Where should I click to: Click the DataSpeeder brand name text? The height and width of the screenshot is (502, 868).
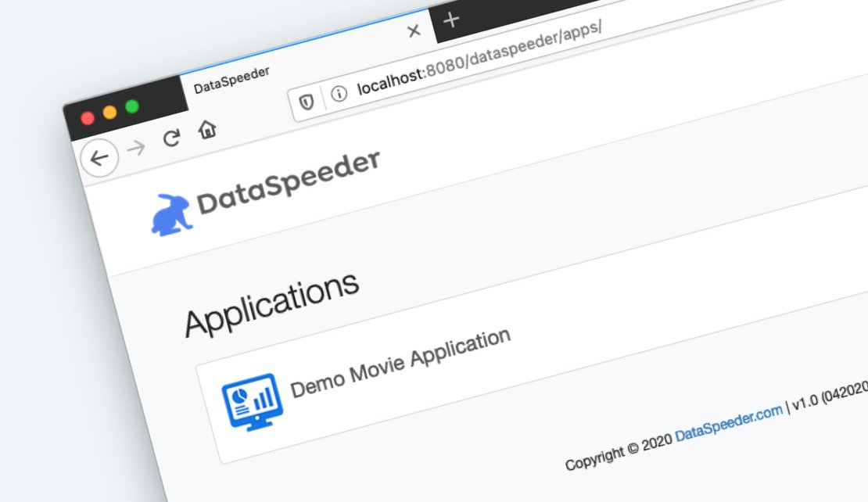289,181
